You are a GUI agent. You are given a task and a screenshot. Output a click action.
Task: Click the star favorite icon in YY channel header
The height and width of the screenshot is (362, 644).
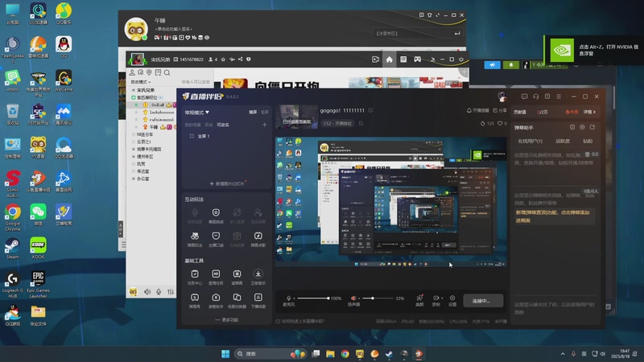click(x=223, y=60)
